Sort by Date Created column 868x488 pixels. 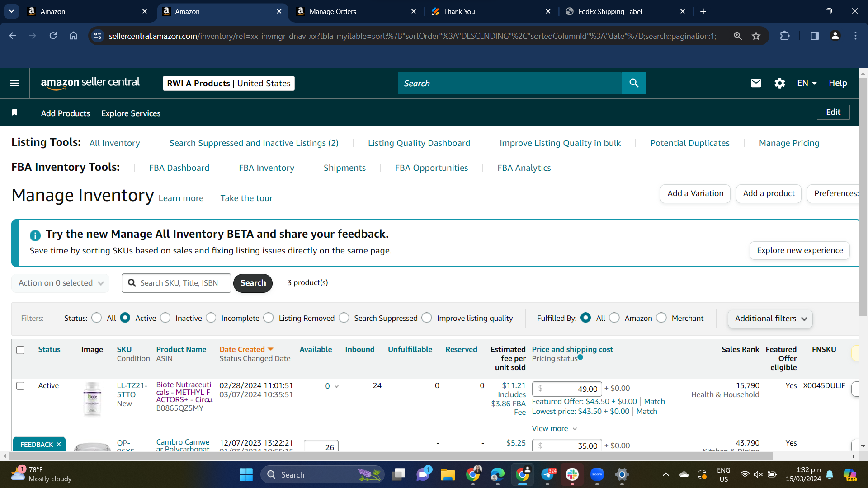(246, 349)
